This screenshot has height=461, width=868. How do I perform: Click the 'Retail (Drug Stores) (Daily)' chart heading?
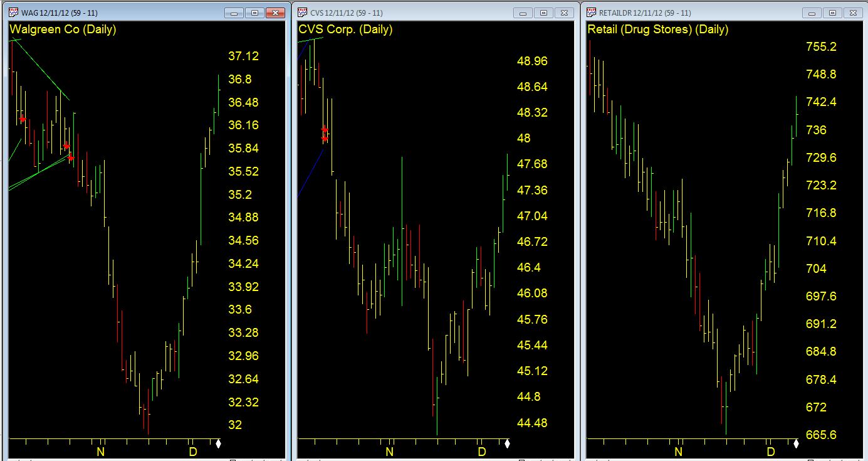click(x=657, y=29)
